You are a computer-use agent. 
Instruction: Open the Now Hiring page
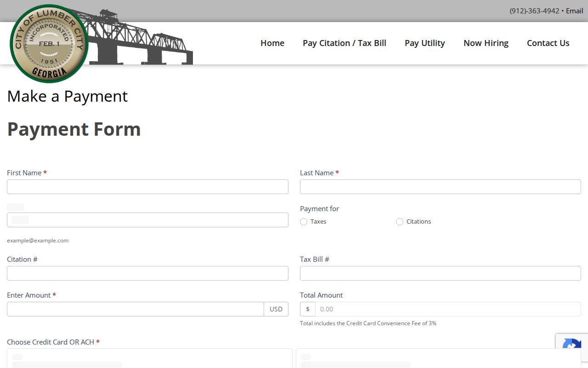(x=486, y=43)
